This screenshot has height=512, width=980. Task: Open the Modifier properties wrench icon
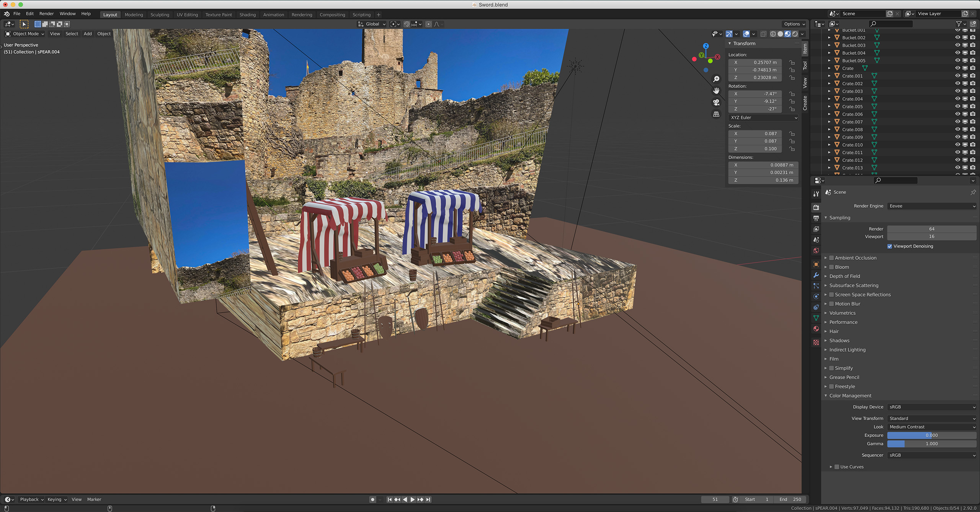(x=816, y=275)
